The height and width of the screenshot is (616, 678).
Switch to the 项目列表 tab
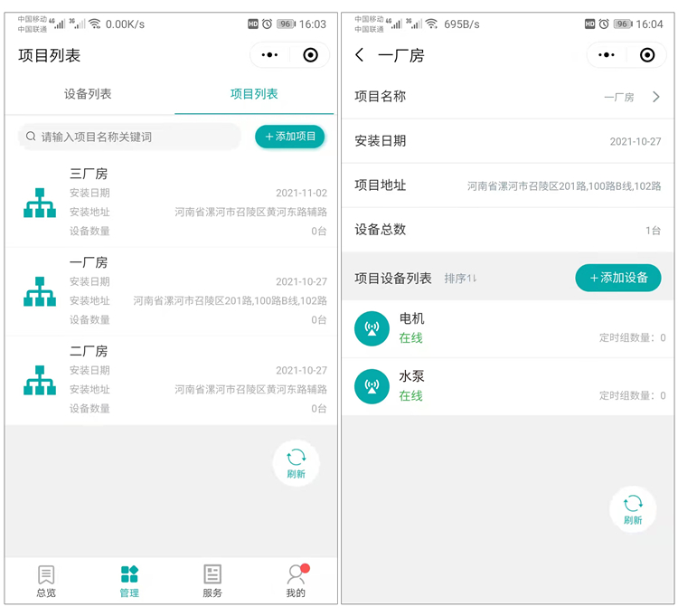click(254, 94)
